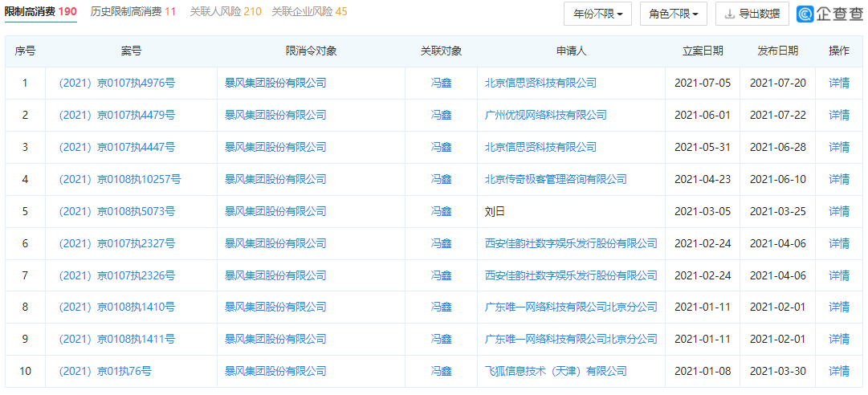
Task: Open applicant 飞狐信息技术（天津）有限公司
Action: [555, 371]
